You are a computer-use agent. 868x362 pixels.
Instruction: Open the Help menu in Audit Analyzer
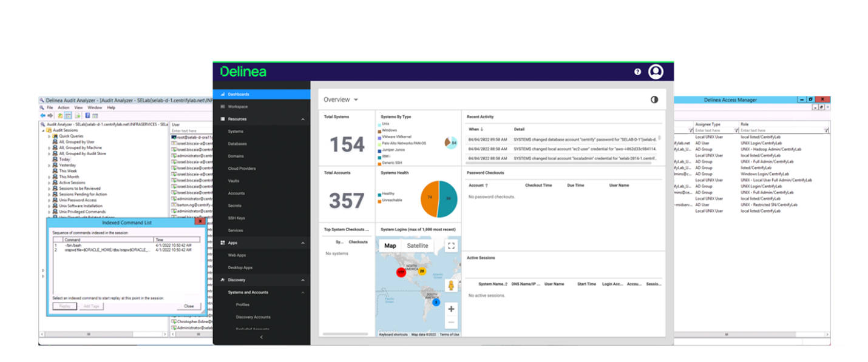(x=111, y=107)
